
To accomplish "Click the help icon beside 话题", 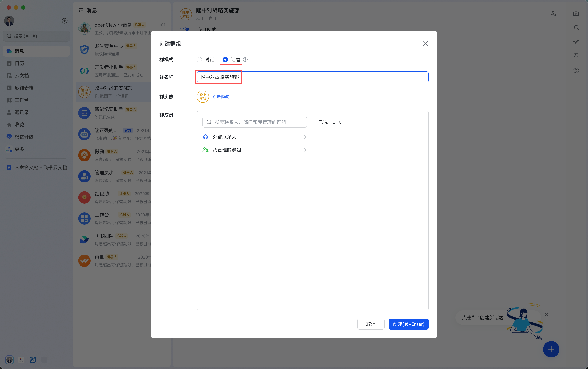I will coord(246,60).
